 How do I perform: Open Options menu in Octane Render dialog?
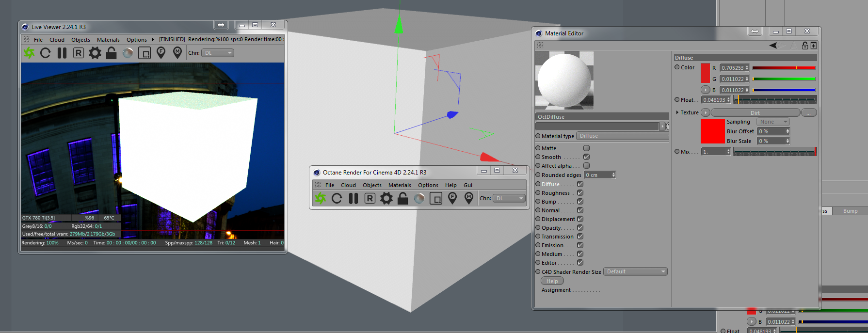(428, 185)
